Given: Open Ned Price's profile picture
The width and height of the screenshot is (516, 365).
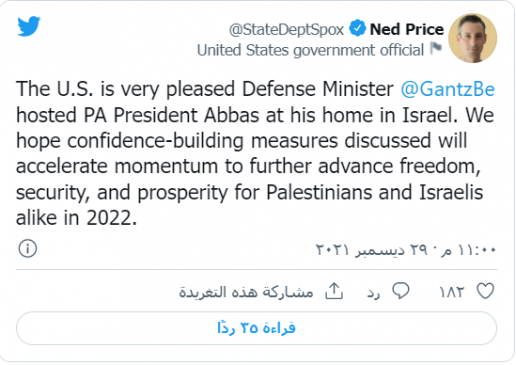Looking at the screenshot, I should (472, 38).
